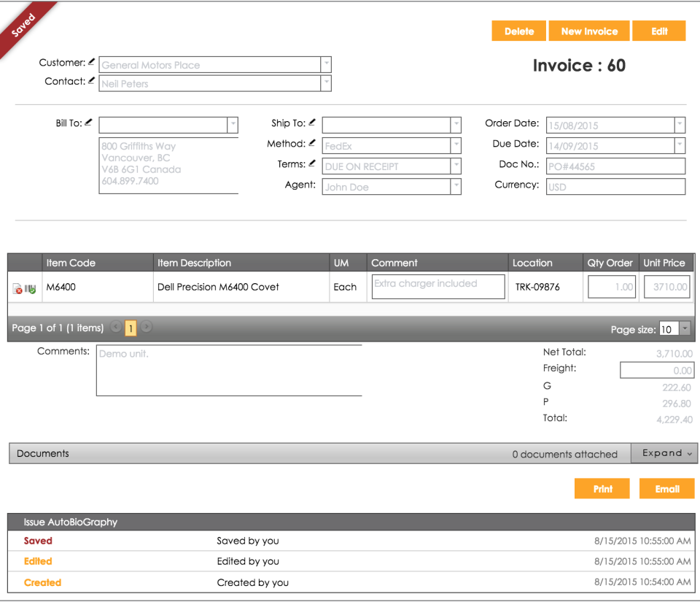Click the Item Description column header

241,263
